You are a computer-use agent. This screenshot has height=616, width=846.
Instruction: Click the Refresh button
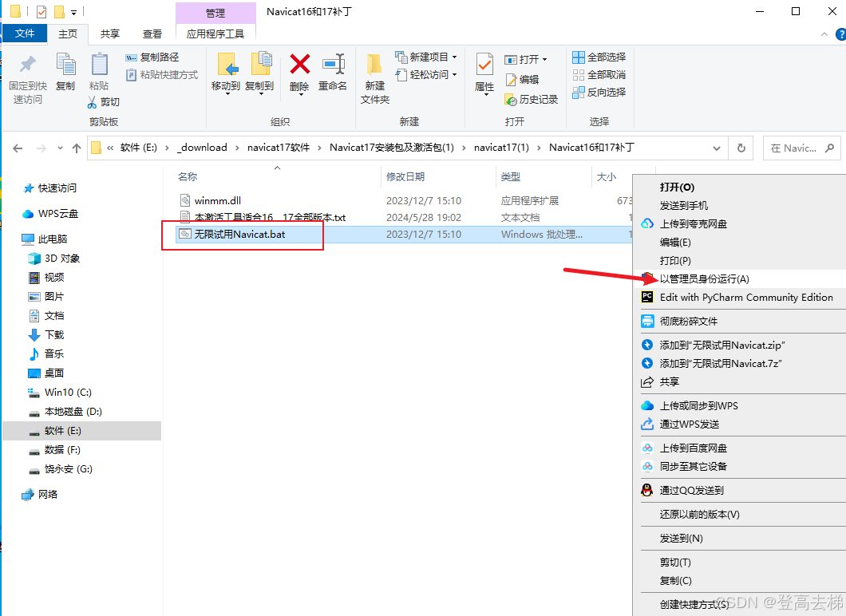click(x=741, y=148)
